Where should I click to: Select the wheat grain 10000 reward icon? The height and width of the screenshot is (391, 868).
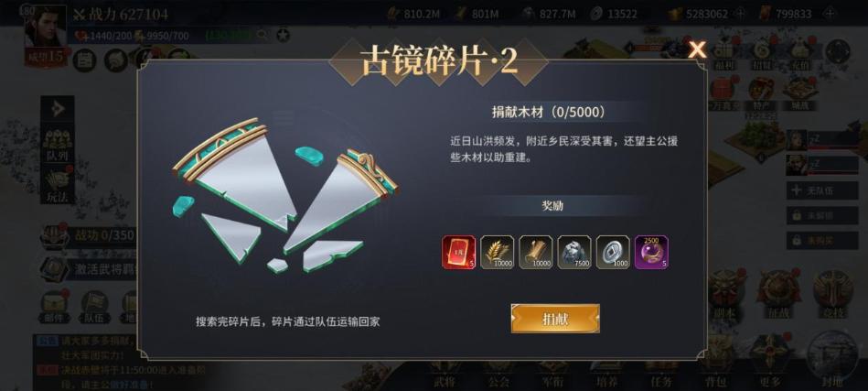497,253
